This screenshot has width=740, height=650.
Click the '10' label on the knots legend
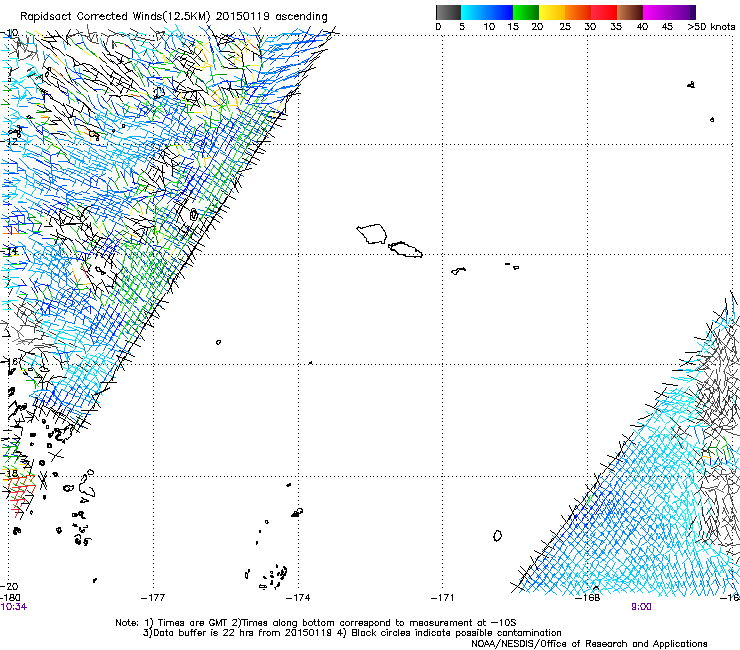[x=489, y=27]
